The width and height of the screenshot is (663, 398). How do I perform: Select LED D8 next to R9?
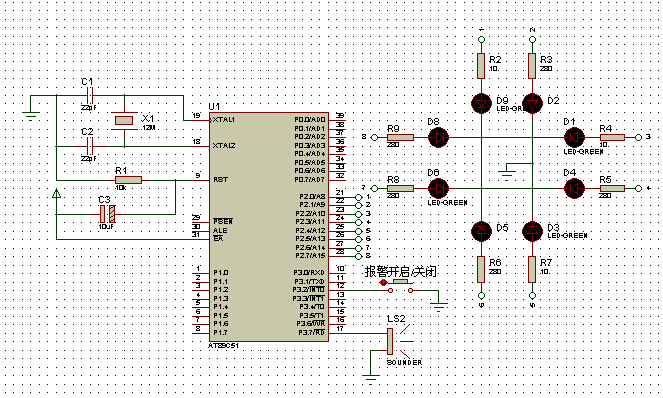[438, 137]
